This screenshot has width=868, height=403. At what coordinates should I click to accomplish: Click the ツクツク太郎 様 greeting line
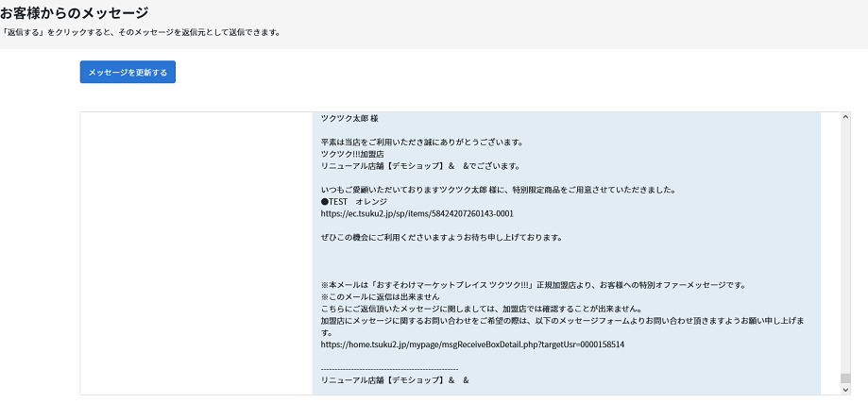tap(349, 118)
